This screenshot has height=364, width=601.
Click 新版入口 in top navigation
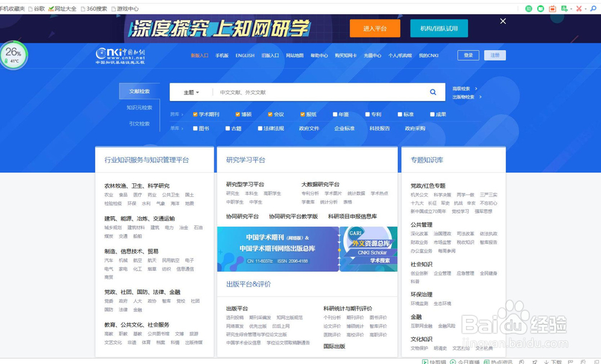click(x=200, y=55)
